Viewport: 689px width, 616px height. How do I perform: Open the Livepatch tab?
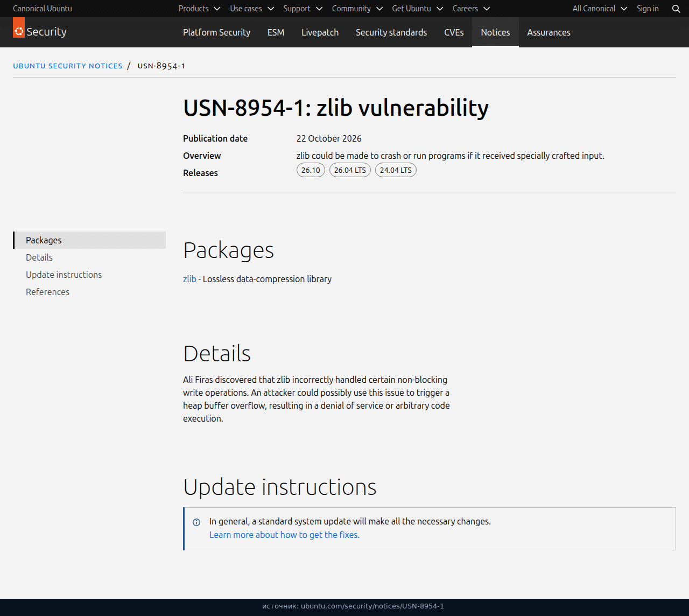pos(320,32)
